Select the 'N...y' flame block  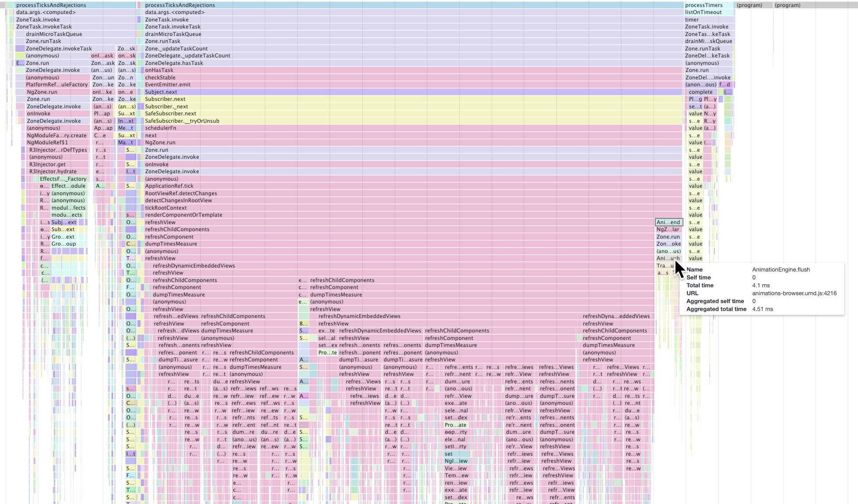coord(710,114)
